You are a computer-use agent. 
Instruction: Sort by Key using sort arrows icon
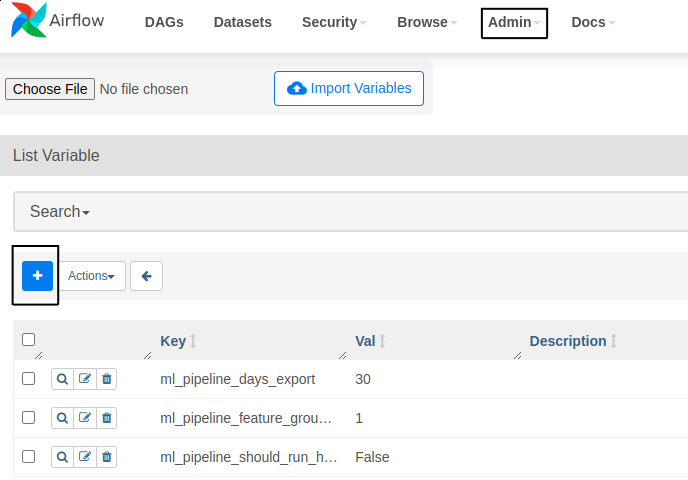(193, 341)
